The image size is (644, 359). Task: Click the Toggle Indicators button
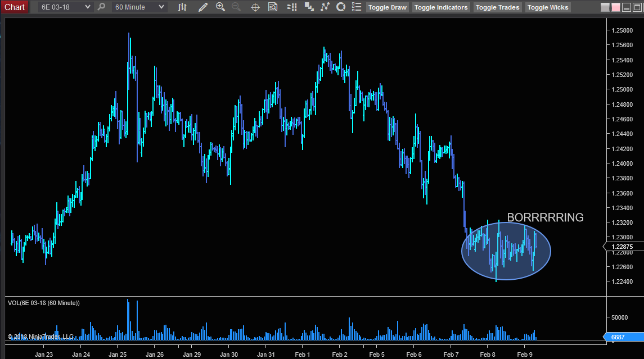441,7
